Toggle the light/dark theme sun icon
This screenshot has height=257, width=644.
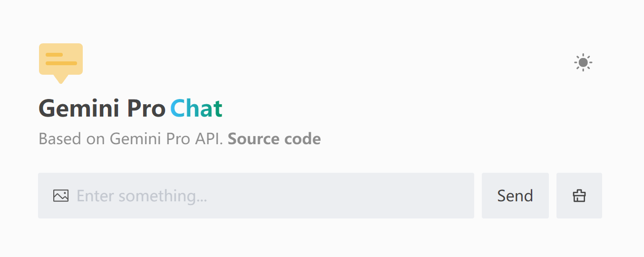583,63
